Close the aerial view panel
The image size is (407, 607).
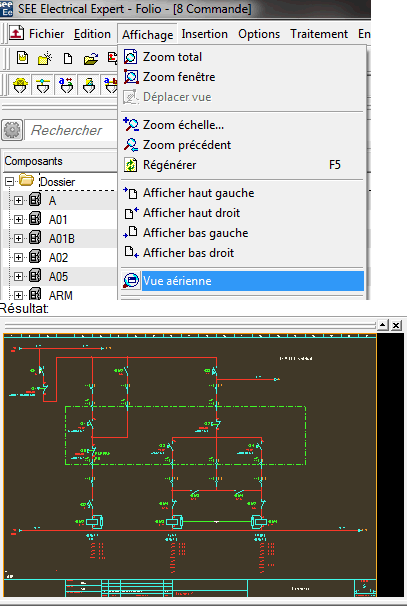click(x=396, y=325)
